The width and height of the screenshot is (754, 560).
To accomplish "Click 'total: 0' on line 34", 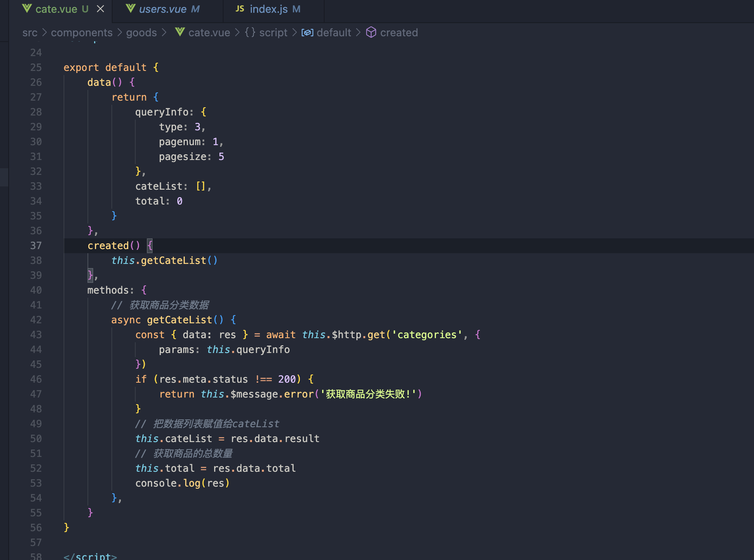I will coord(159,201).
